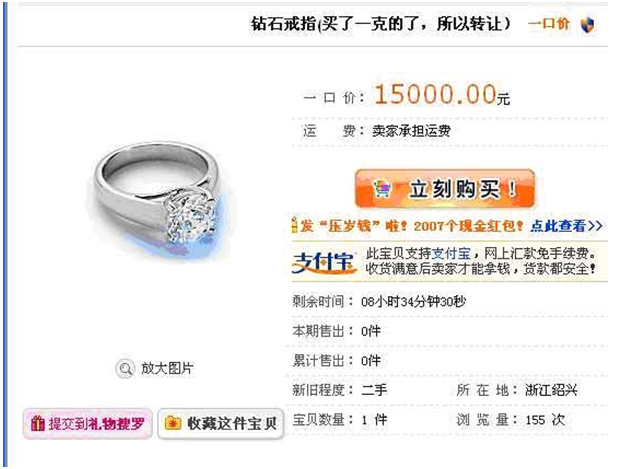The image size is (618, 469).
Task: Click the 压岁钱 2007个现金红包 promo banner
Action: point(447,226)
